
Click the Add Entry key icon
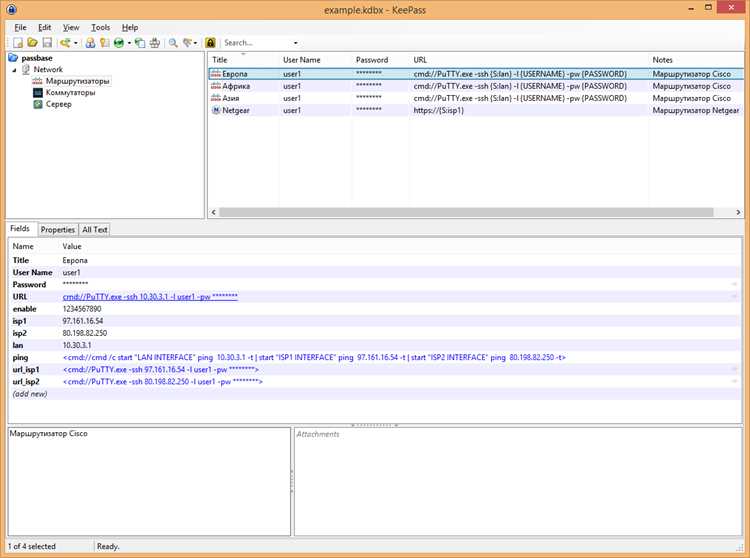click(x=65, y=43)
